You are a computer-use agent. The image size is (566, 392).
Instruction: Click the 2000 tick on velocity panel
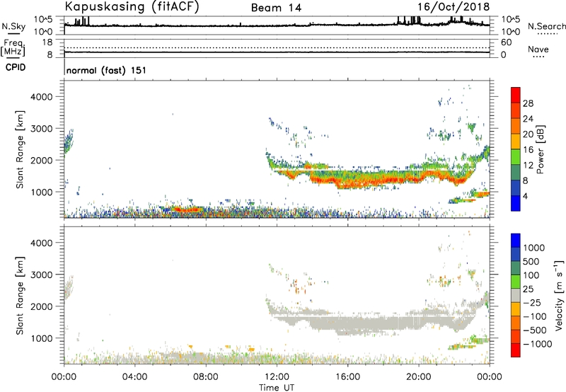pyautogui.click(x=42, y=306)
